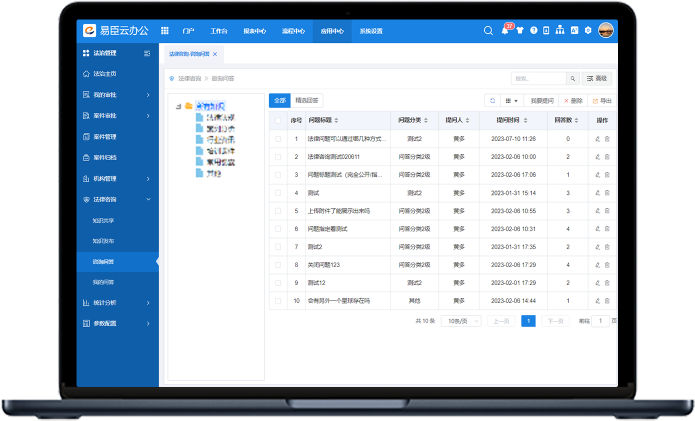Viewport: 695px width, 421px height.
Task: Close the 法律咨询 page tab
Action: click(x=215, y=54)
